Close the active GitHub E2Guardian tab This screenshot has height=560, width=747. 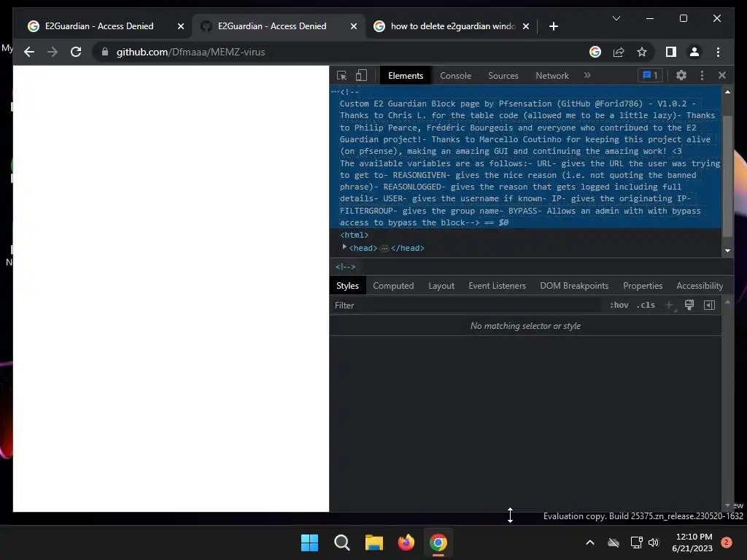[354, 26]
